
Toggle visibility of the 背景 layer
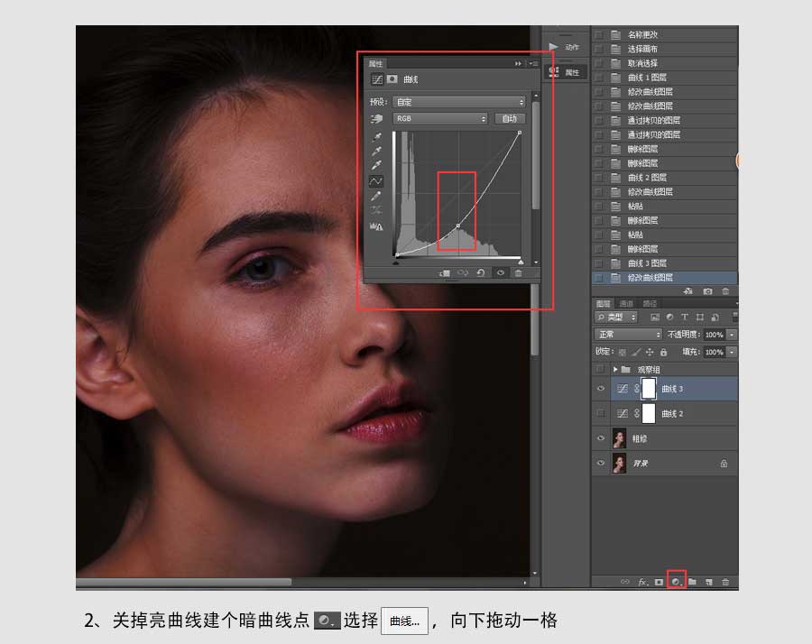click(x=601, y=464)
